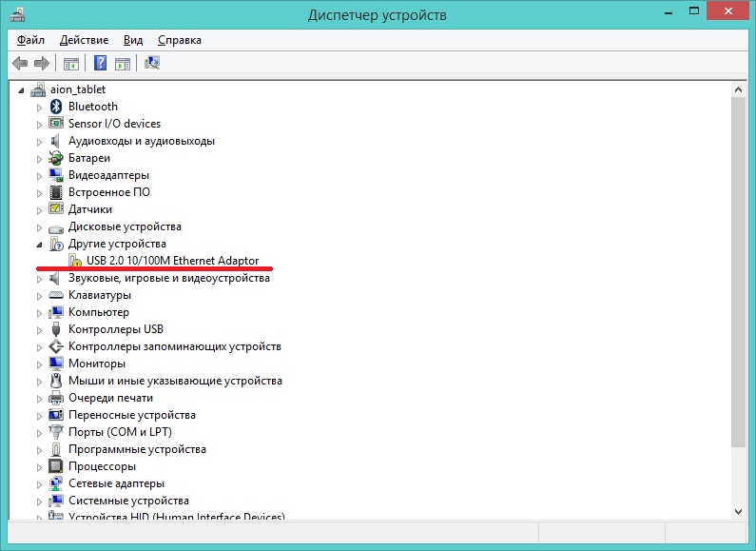Click the Forward arrow toolbar icon

click(42, 63)
